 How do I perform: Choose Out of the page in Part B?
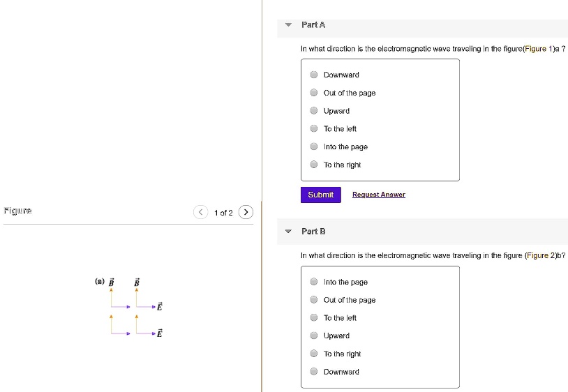coord(314,301)
